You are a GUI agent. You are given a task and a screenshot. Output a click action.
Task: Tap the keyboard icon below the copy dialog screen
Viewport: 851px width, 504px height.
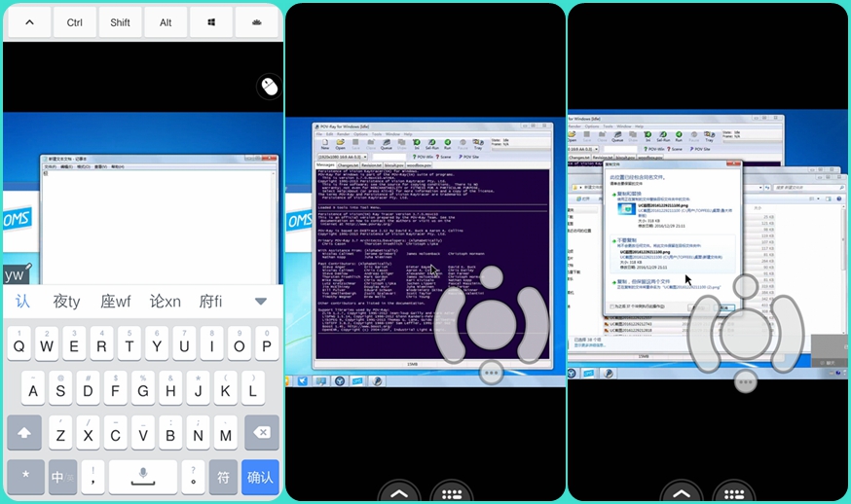pos(734,492)
